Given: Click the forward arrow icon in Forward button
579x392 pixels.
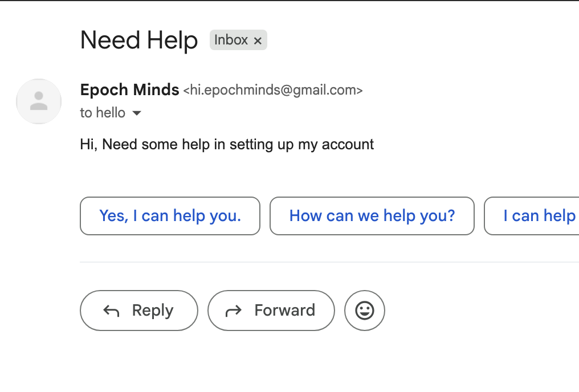Looking at the screenshot, I should coord(234,311).
